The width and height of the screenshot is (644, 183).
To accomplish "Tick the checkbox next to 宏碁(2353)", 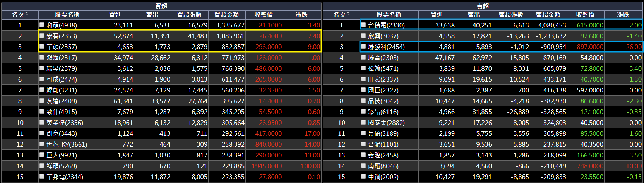I will pos(42,36).
